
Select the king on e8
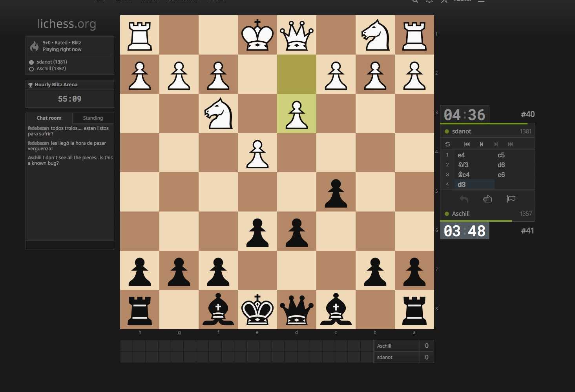[257, 310]
